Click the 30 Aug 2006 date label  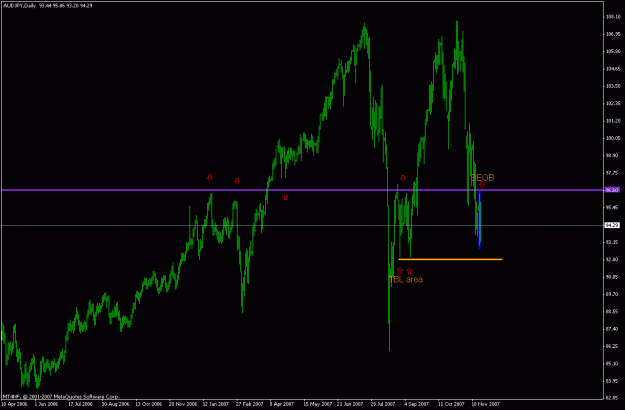click(x=115, y=404)
